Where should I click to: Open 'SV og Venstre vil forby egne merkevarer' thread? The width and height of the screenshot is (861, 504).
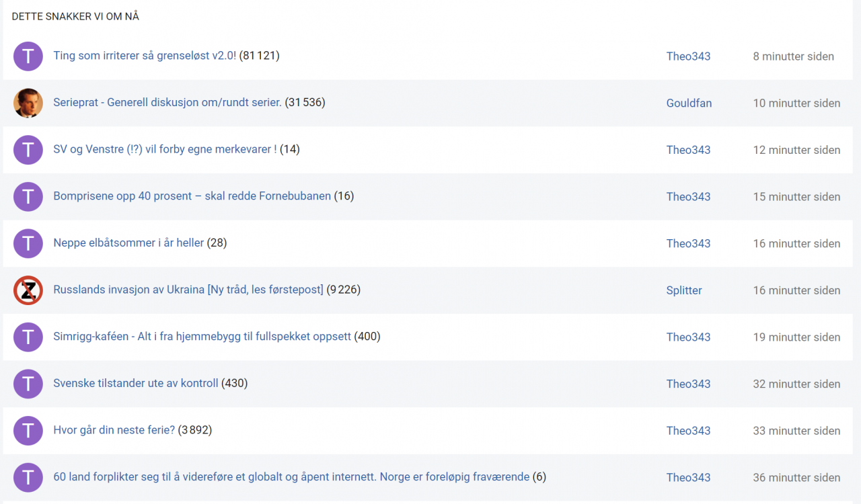coord(165,149)
